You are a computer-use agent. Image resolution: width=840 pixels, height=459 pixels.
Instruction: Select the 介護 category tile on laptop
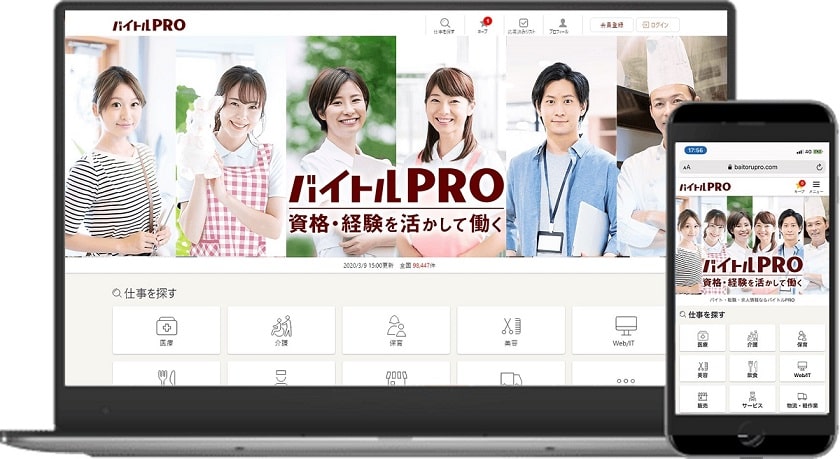281,330
